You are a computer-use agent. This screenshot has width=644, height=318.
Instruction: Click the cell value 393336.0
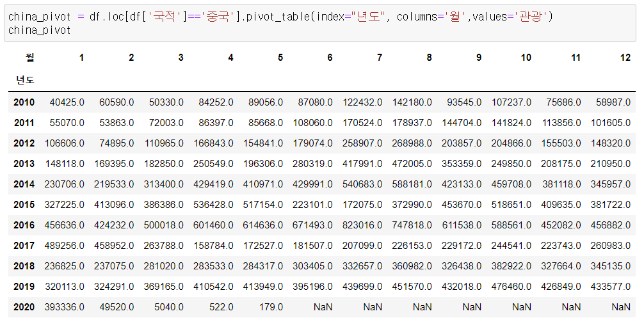pos(65,307)
